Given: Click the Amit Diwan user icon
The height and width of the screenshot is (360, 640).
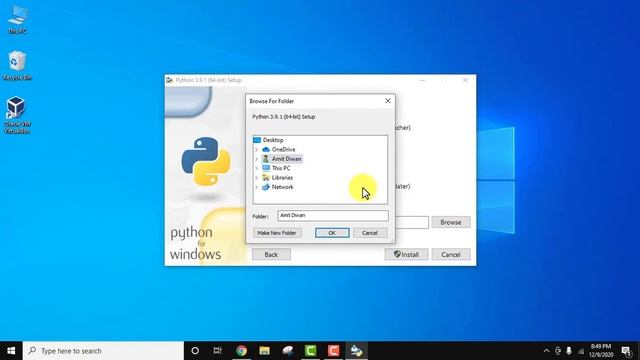Looking at the screenshot, I should pos(266,159).
